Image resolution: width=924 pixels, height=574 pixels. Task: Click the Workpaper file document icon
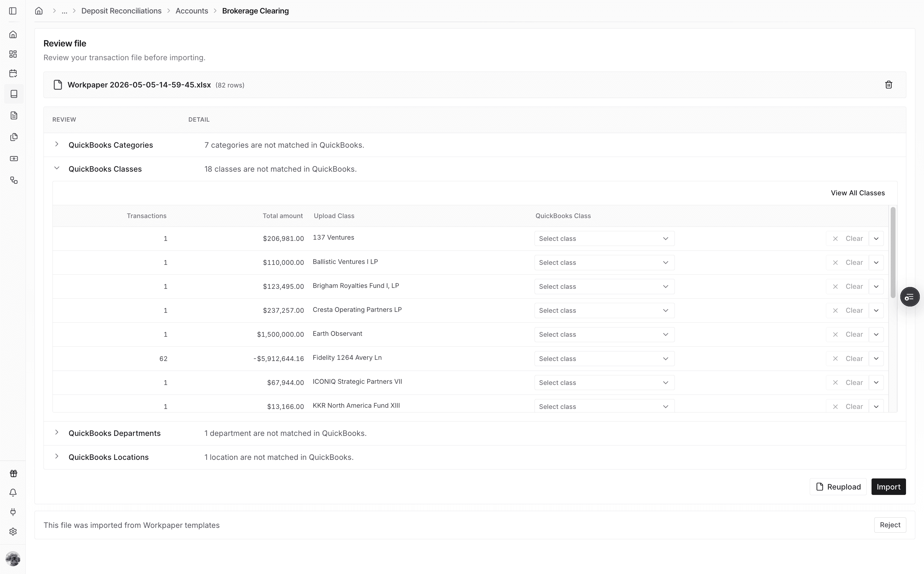click(x=58, y=85)
